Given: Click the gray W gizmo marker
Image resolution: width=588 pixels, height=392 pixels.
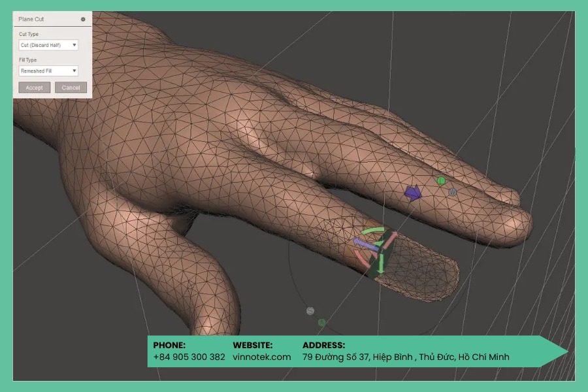Looking at the screenshot, I should point(453,192).
